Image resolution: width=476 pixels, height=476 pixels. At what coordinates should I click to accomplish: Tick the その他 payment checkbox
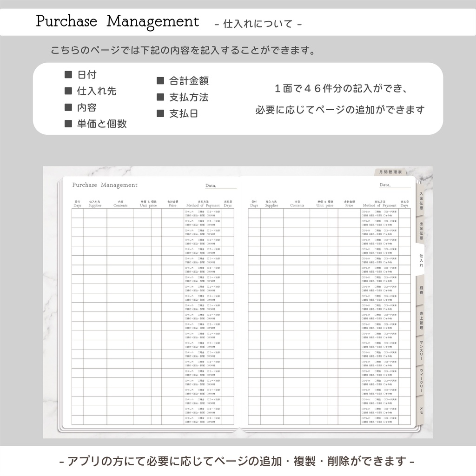208,215
